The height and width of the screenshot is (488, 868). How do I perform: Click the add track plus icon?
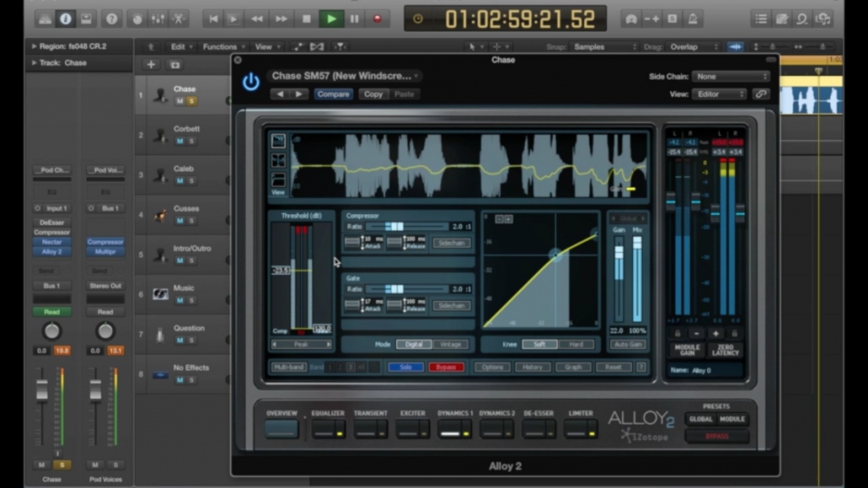click(151, 65)
